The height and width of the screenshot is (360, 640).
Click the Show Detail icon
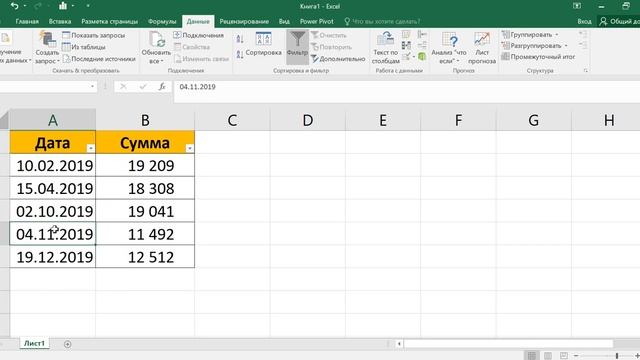click(x=583, y=35)
